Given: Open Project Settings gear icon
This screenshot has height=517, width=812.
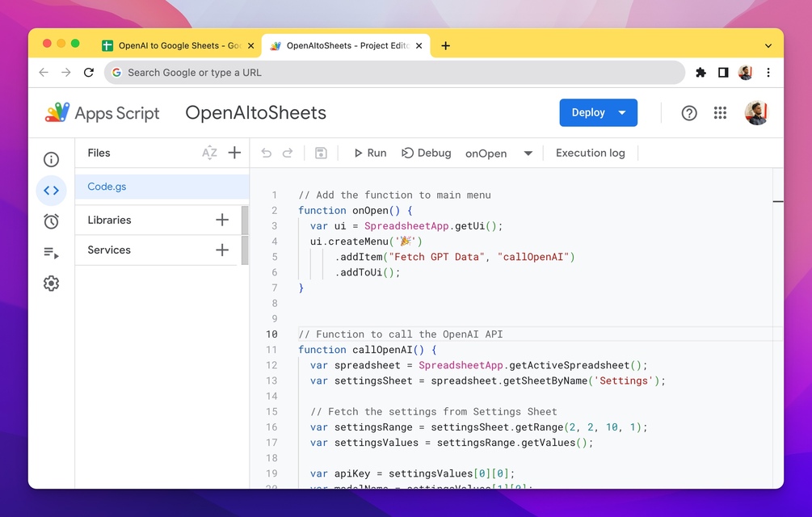Looking at the screenshot, I should coord(51,284).
